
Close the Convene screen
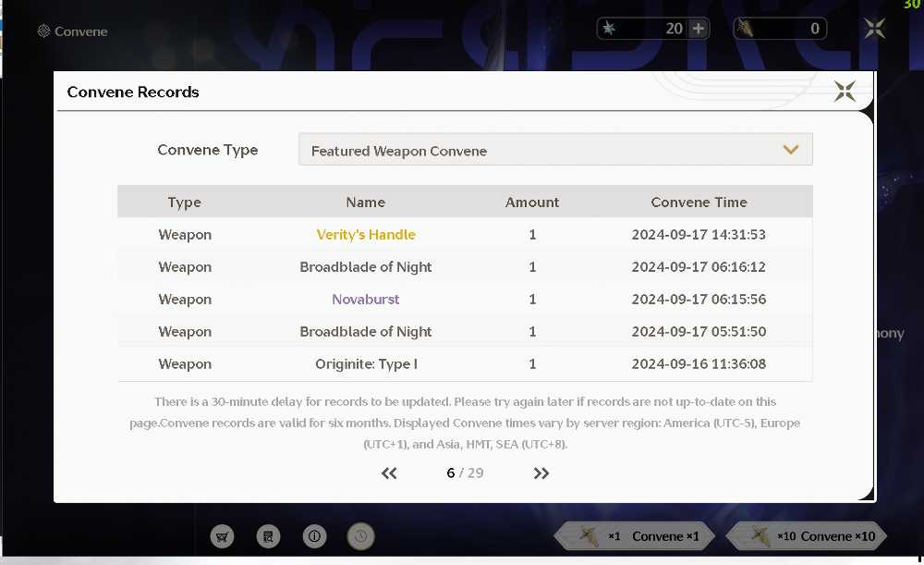(874, 29)
